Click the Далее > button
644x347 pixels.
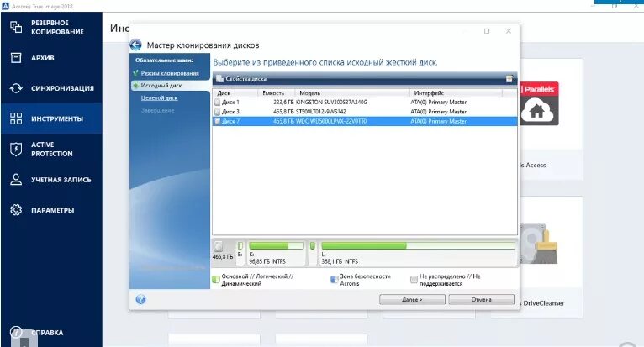click(x=412, y=299)
